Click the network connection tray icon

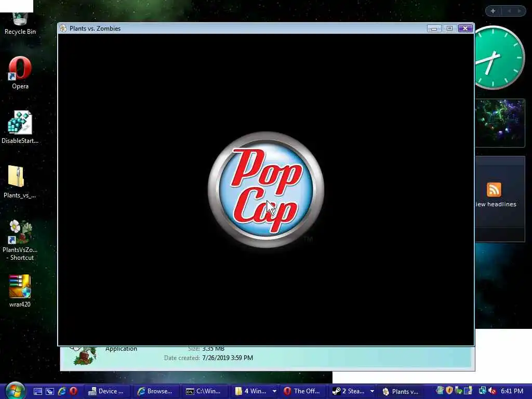click(x=482, y=391)
